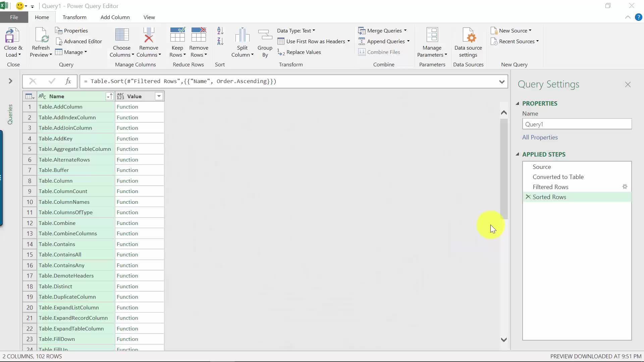This screenshot has width=644, height=362.
Task: Click the query Name input field
Action: click(577, 124)
